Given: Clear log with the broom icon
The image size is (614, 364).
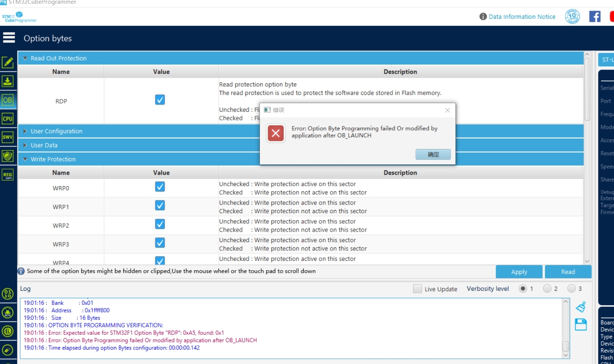Looking at the screenshot, I should (x=581, y=307).
